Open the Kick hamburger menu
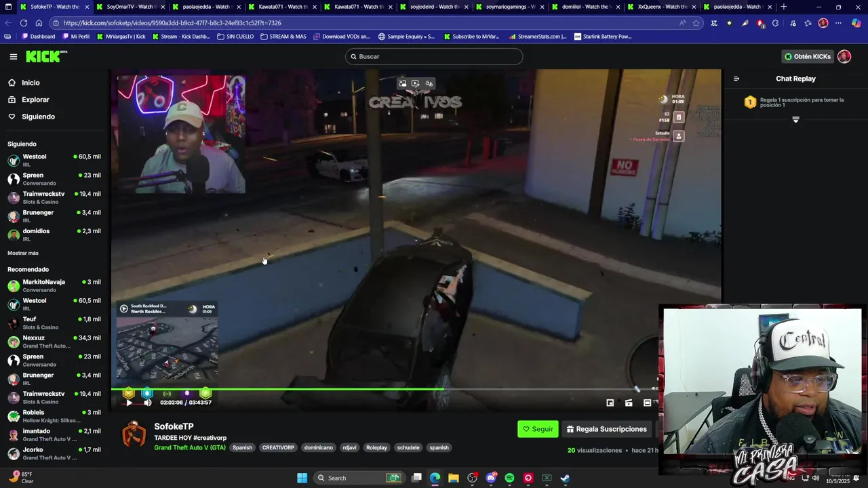 click(x=14, y=56)
